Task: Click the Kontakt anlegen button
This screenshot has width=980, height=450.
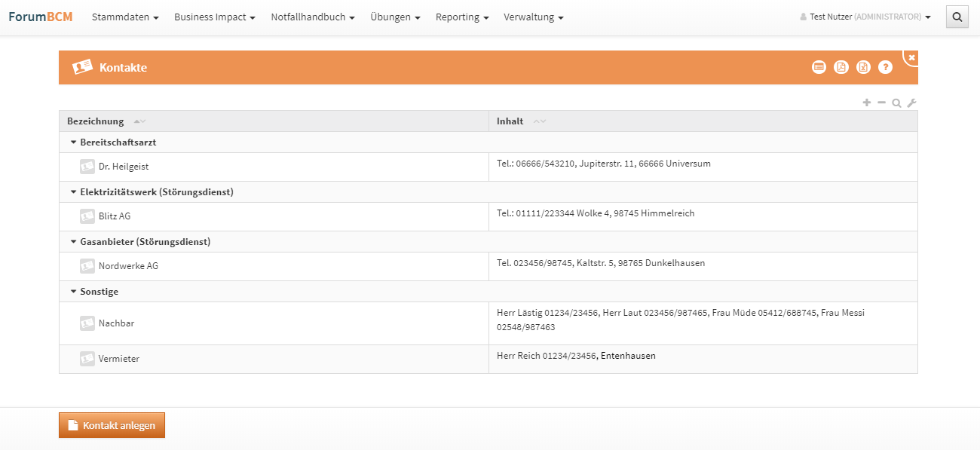Action: pos(112,425)
